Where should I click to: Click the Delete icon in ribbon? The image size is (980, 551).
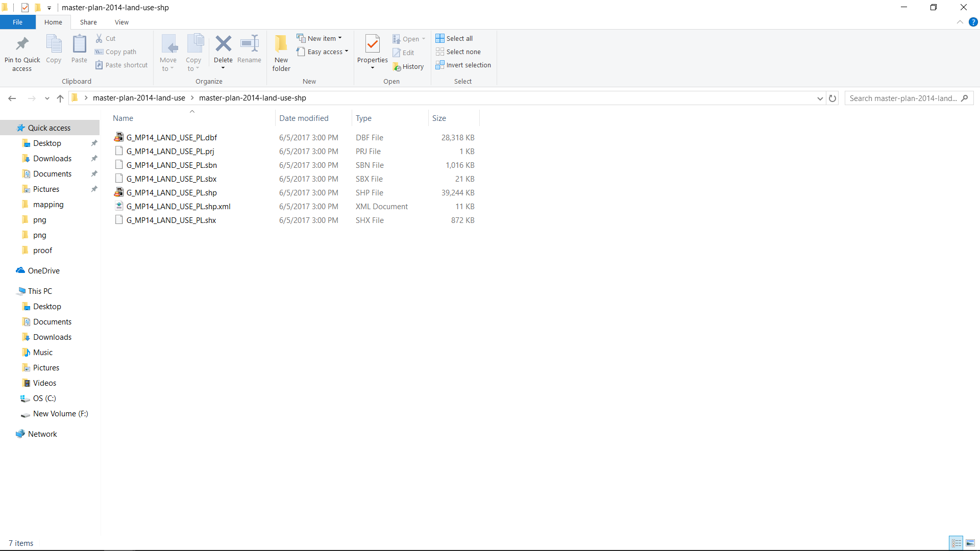[x=223, y=44]
